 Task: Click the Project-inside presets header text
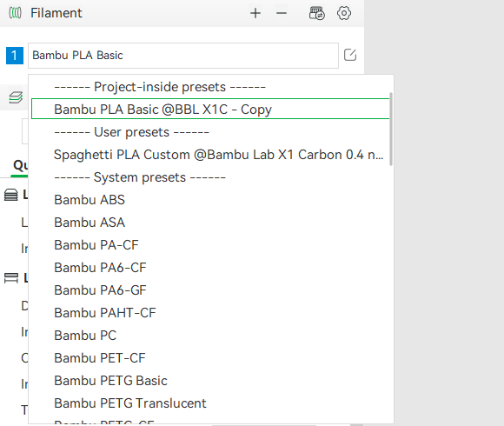pyautogui.click(x=160, y=87)
